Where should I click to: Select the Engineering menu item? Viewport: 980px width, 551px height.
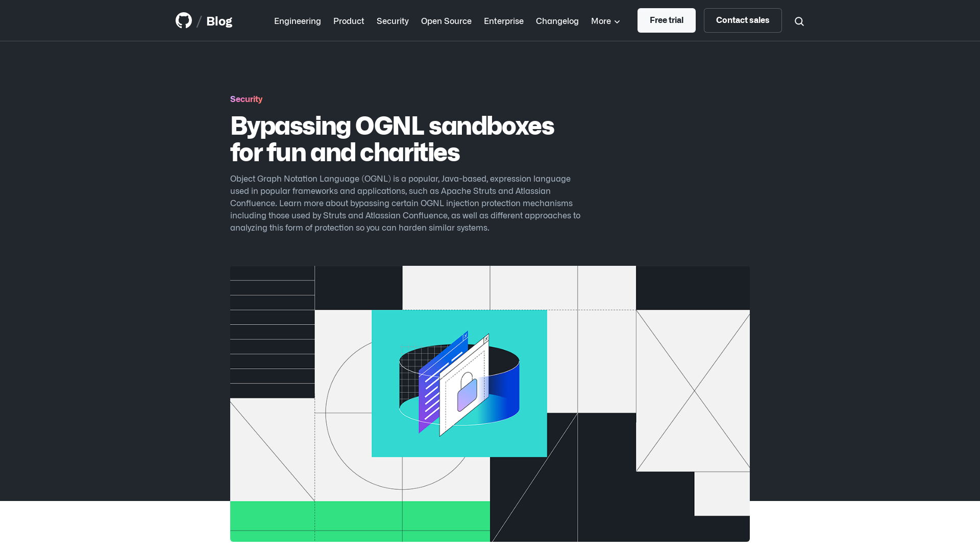(x=297, y=21)
